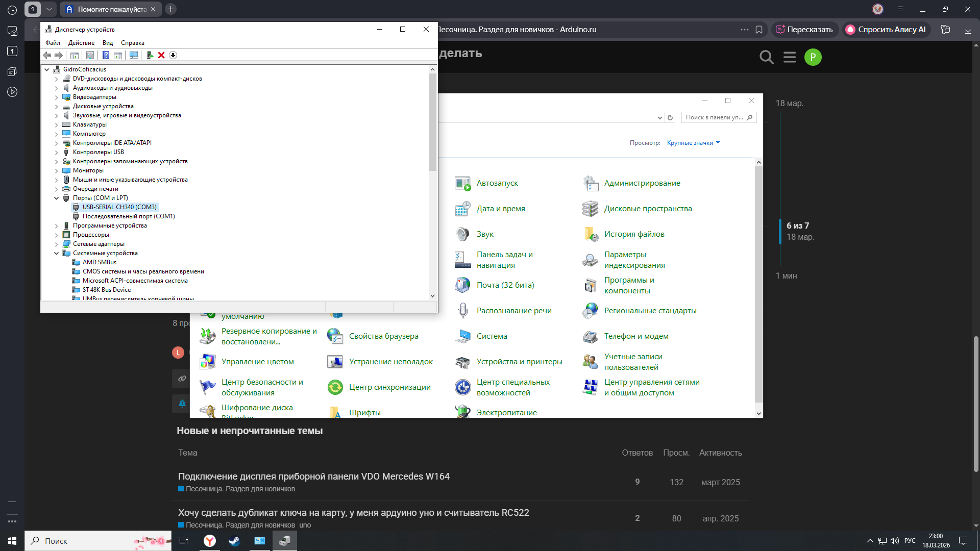Open Устройства и принтеры in Control Panel
The width and height of the screenshot is (980, 551).
[x=519, y=362]
